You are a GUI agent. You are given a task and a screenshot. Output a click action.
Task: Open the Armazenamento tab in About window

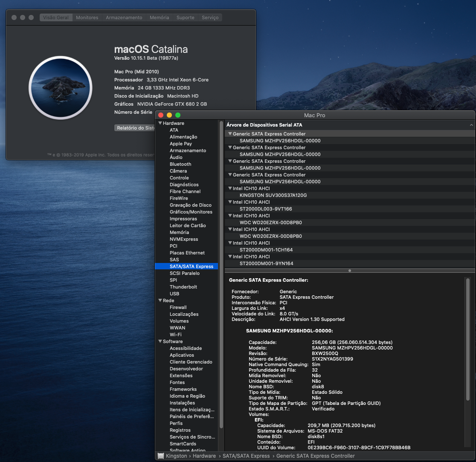point(124,17)
